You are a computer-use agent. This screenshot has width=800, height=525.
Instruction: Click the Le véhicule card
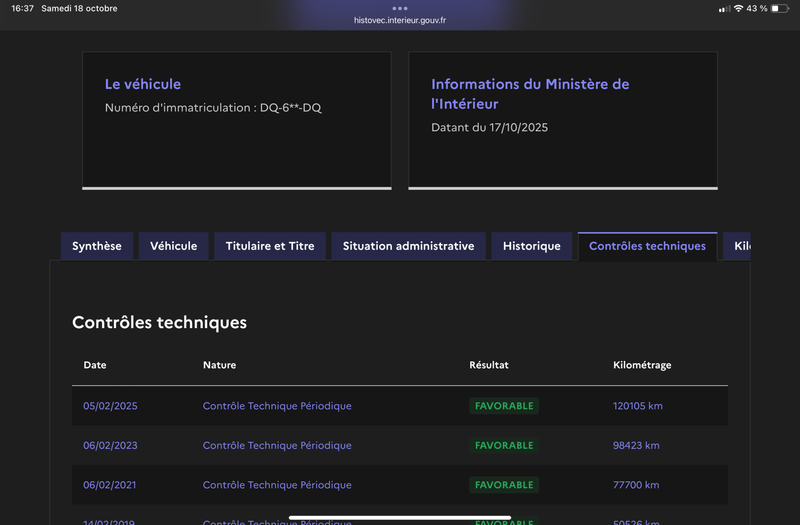pos(236,120)
